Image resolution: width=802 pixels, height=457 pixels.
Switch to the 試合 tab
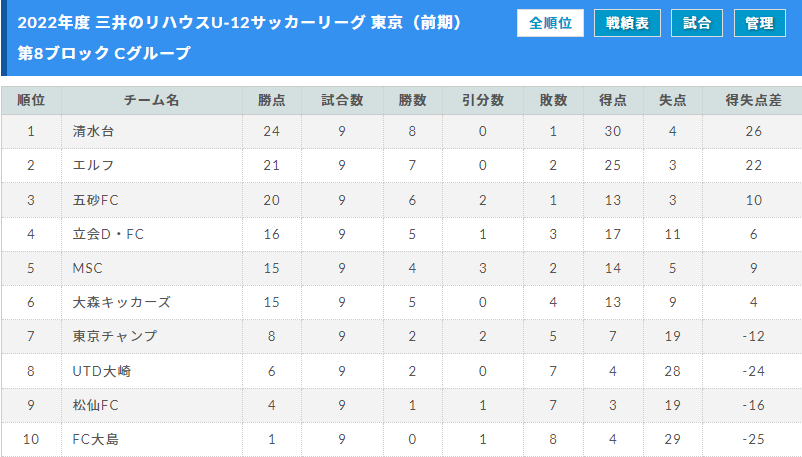click(697, 23)
